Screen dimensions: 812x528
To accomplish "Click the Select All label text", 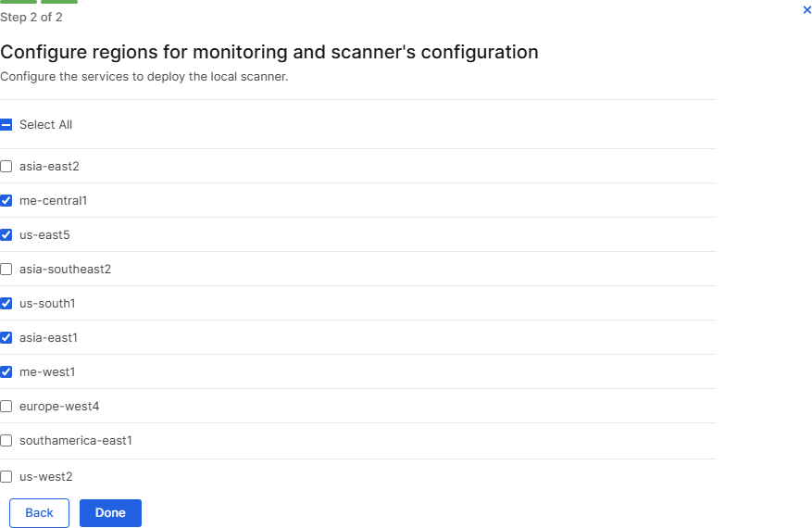I will coord(45,125).
